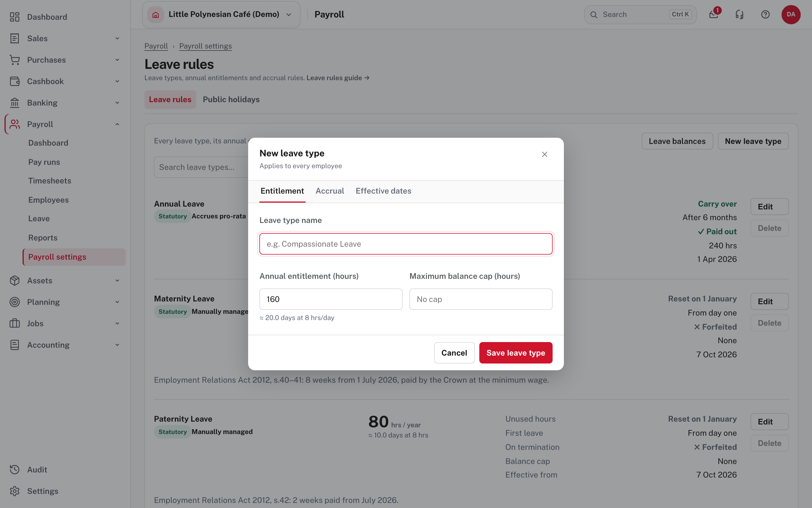The height and width of the screenshot is (508, 812).
Task: Click the Dashboard grid icon in sidebar
Action: pyautogui.click(x=14, y=17)
